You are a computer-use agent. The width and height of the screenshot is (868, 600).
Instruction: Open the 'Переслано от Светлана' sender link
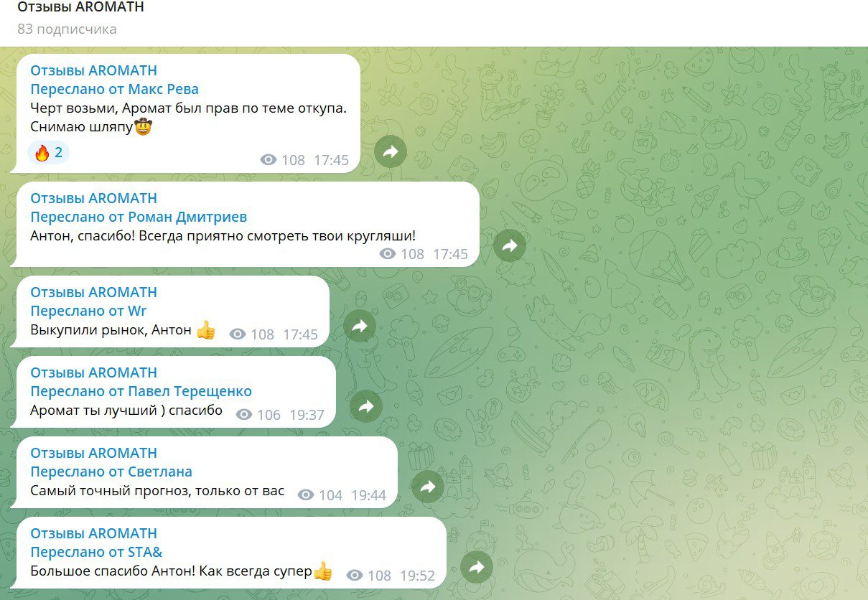[111, 472]
